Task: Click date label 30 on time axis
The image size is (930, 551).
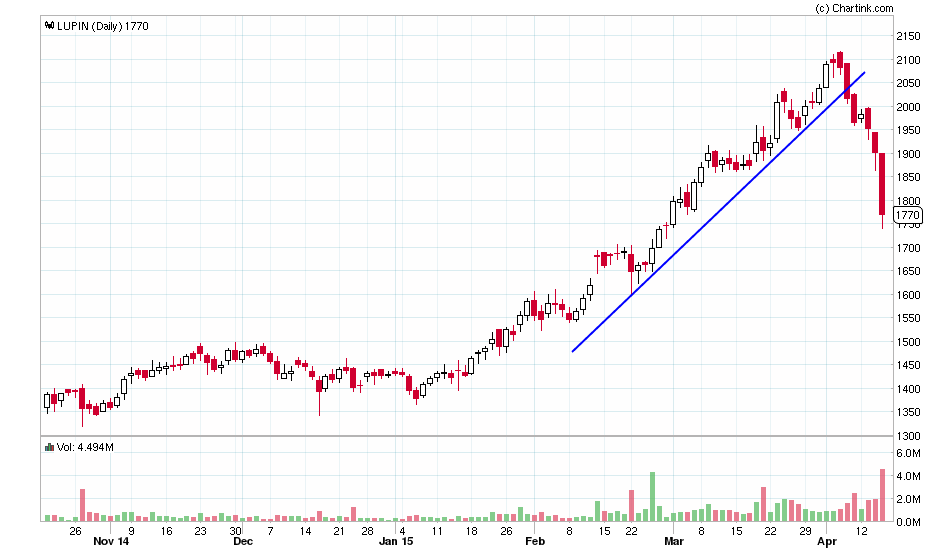Action: pyautogui.click(x=235, y=531)
